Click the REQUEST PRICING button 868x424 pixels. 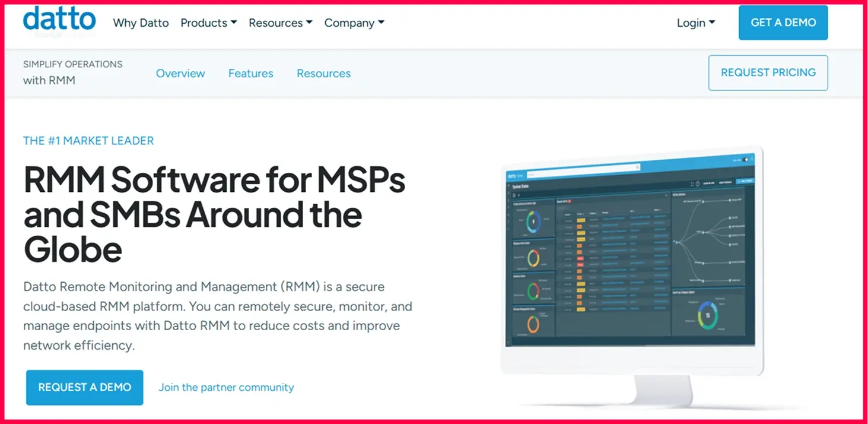click(768, 72)
